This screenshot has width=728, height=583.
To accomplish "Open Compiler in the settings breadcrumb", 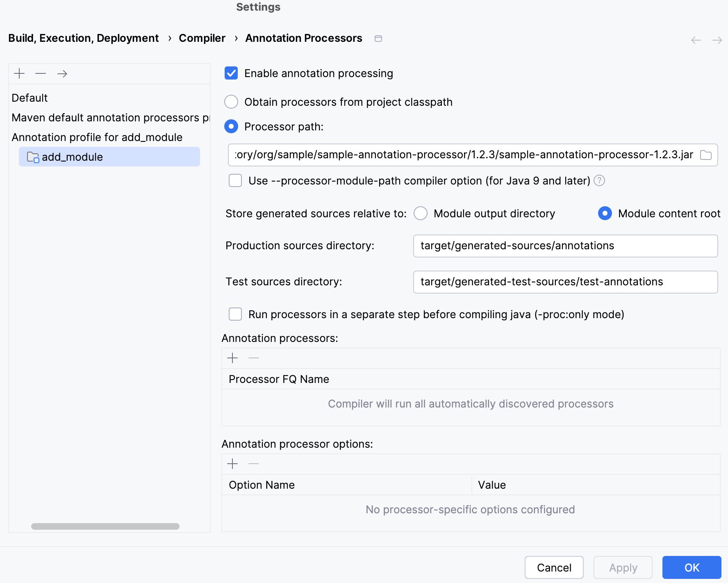I will (202, 38).
